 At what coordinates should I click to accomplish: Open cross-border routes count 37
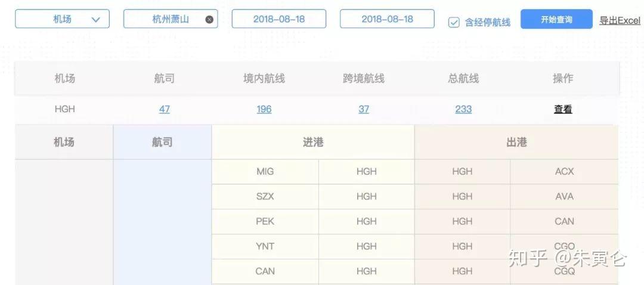tap(364, 109)
